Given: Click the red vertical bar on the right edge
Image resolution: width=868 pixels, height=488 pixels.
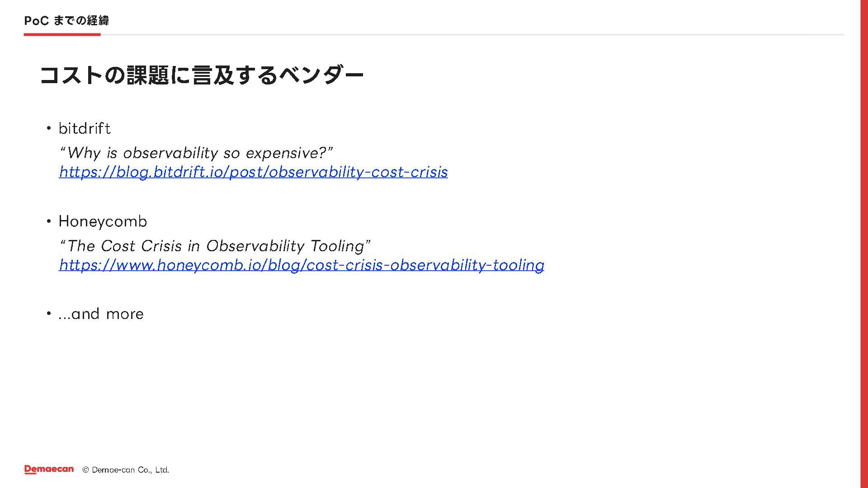Looking at the screenshot, I should click(x=864, y=244).
